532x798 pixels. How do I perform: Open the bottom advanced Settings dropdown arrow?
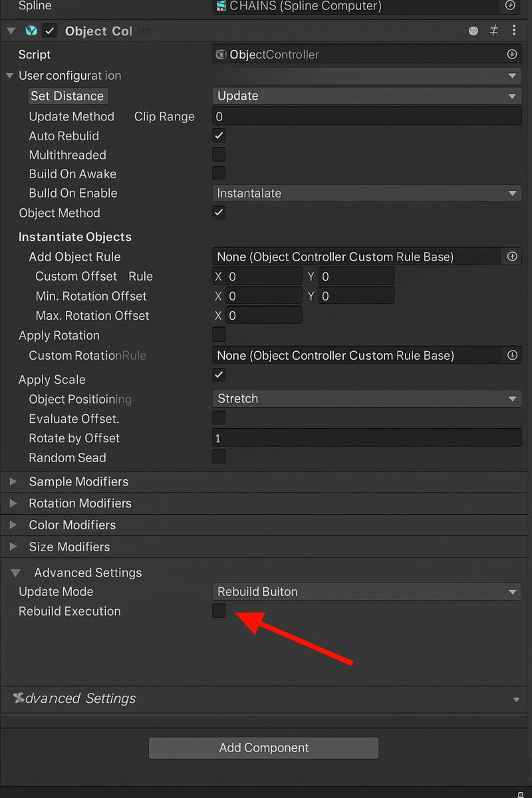click(517, 700)
